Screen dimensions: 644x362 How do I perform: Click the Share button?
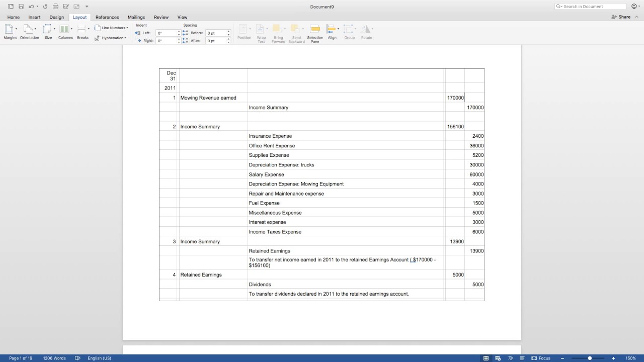pyautogui.click(x=621, y=17)
